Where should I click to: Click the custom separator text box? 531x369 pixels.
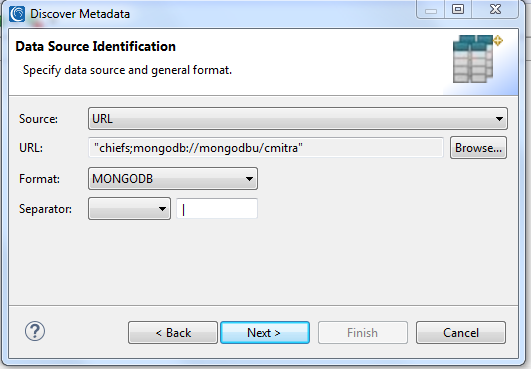tap(217, 209)
